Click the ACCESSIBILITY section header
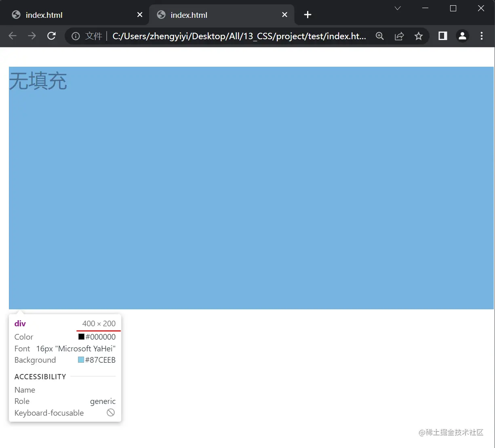495x448 pixels. pyautogui.click(x=40, y=376)
